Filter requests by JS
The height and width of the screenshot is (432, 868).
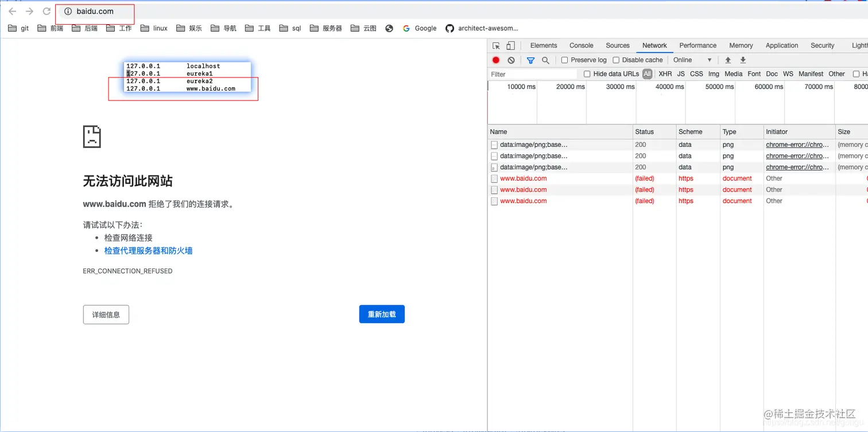coord(681,74)
